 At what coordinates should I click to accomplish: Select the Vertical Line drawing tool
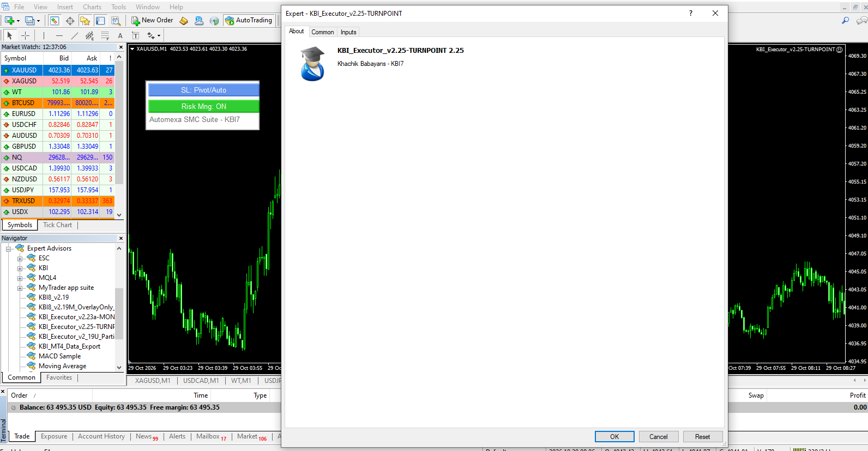click(x=44, y=35)
